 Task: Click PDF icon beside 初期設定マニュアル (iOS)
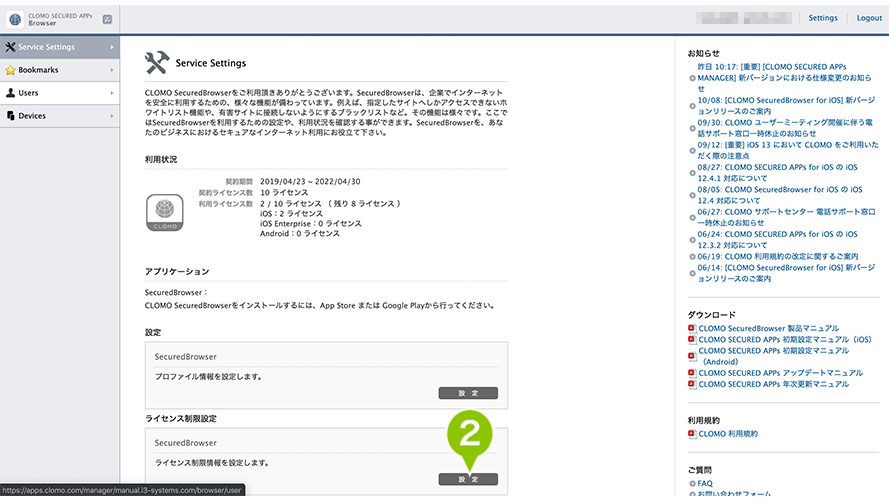point(692,340)
